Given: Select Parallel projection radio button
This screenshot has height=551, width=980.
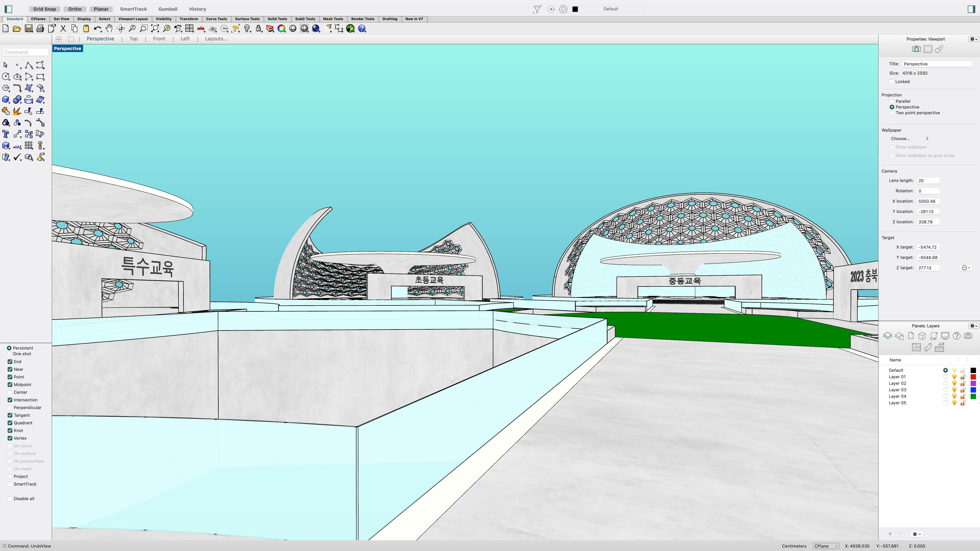Looking at the screenshot, I should (892, 101).
